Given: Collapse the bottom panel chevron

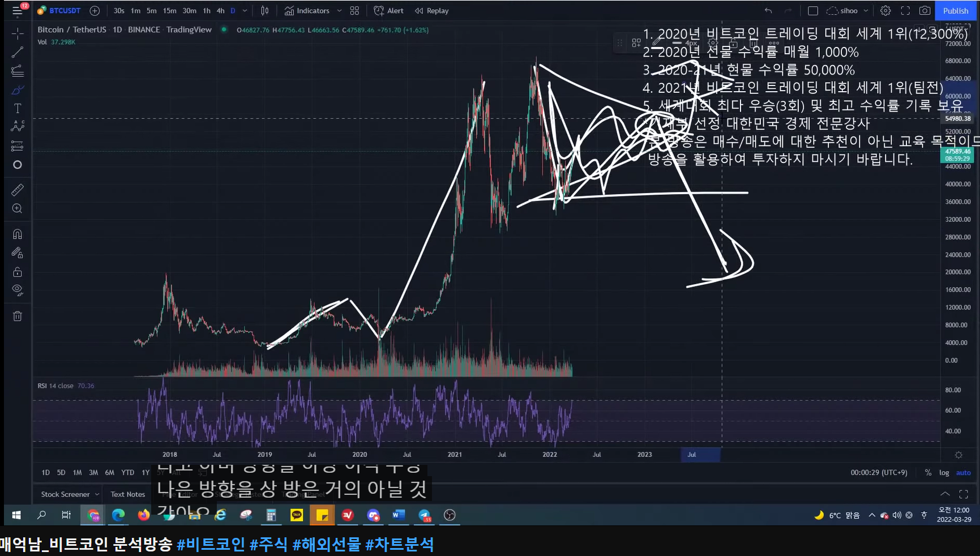Looking at the screenshot, I should pos(945,494).
